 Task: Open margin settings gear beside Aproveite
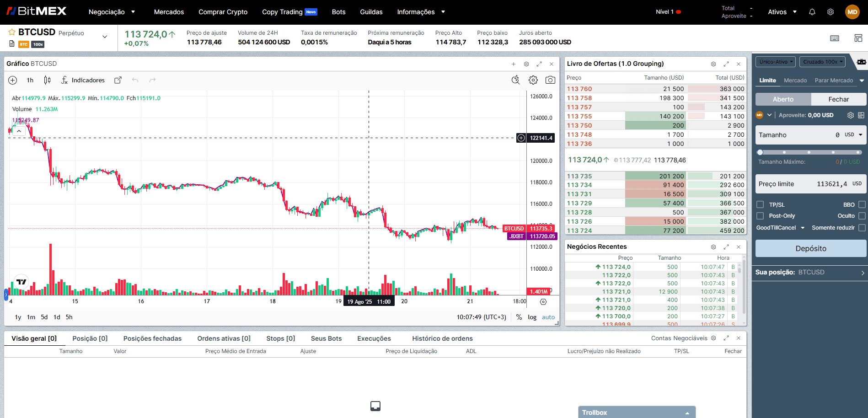point(851,115)
